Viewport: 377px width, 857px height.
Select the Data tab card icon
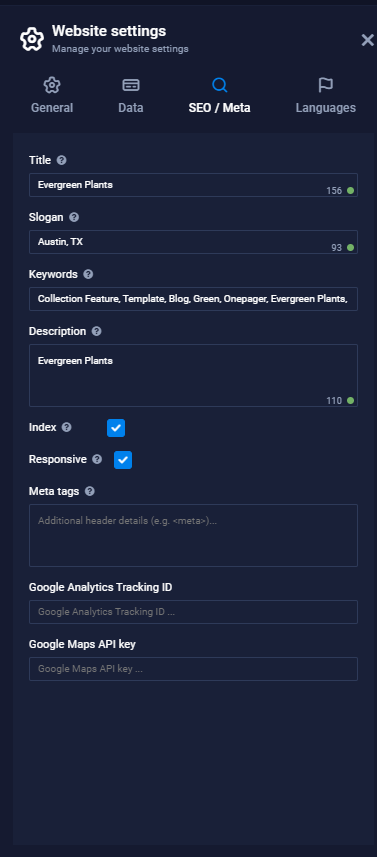131,85
